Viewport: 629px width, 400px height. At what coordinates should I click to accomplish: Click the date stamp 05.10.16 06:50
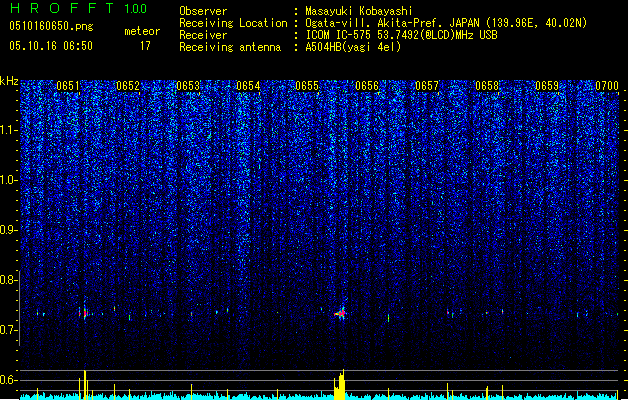(x=51, y=46)
